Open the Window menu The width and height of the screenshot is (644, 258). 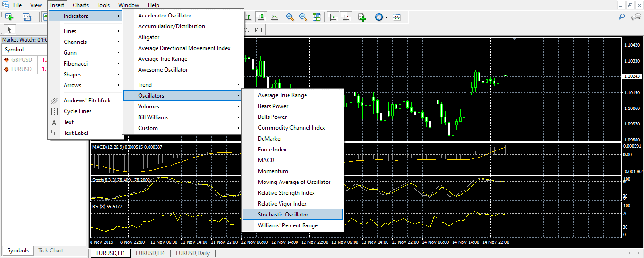(x=129, y=5)
